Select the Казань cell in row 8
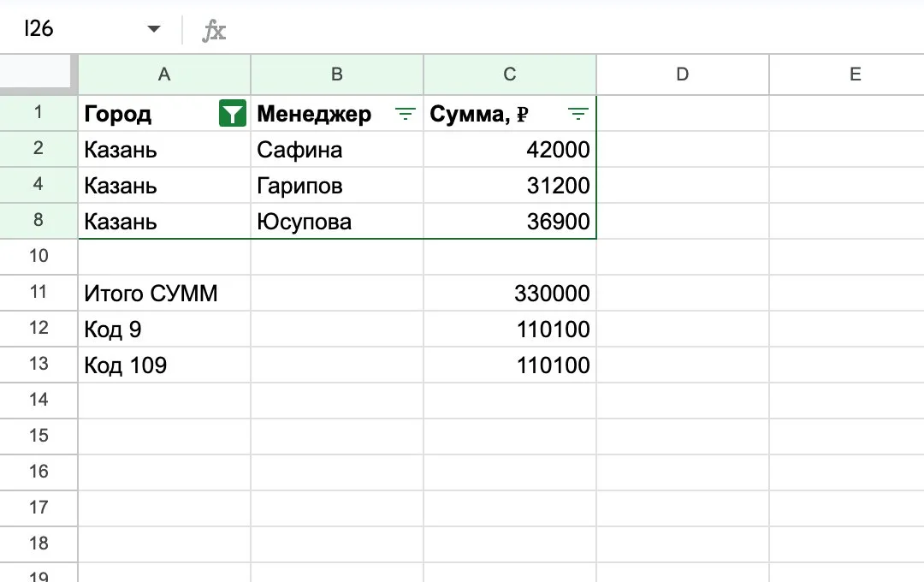Image resolution: width=924 pixels, height=582 pixels. click(164, 221)
